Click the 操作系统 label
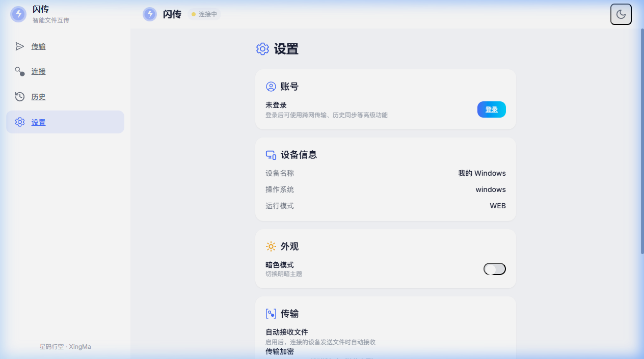644x359 pixels. [x=280, y=189]
